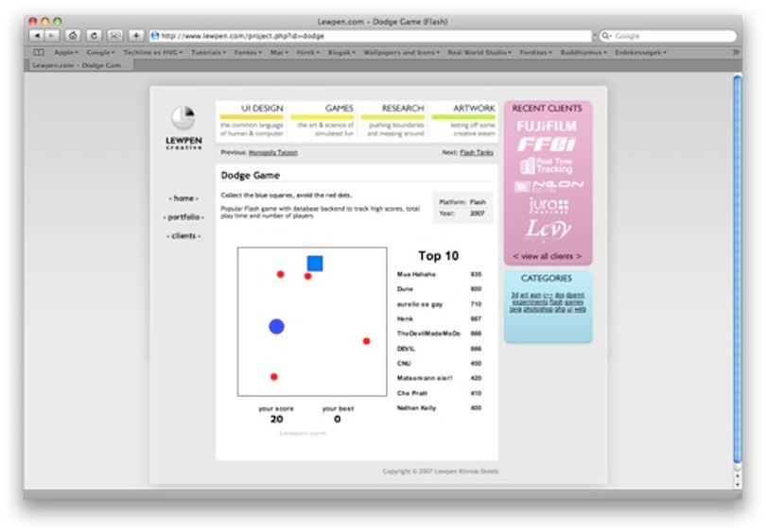Open the bookmarks book icon
The width and height of the screenshot is (766, 532).
point(39,52)
